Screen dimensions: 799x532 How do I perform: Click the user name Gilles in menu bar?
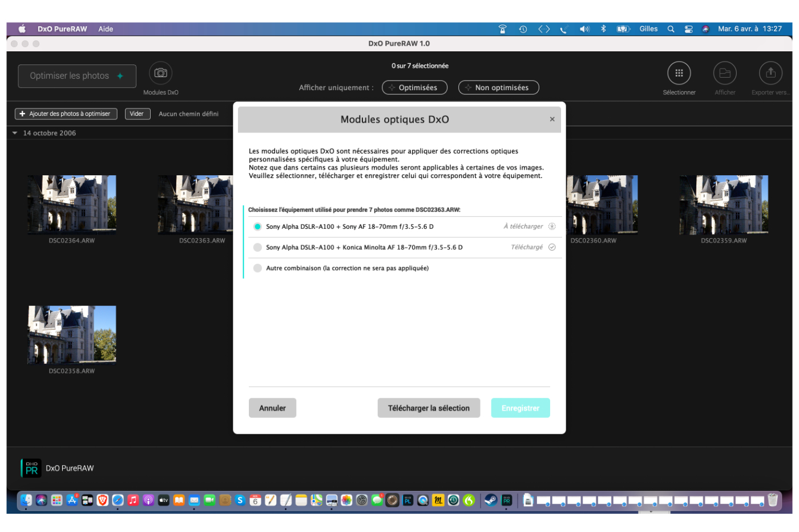click(648, 29)
